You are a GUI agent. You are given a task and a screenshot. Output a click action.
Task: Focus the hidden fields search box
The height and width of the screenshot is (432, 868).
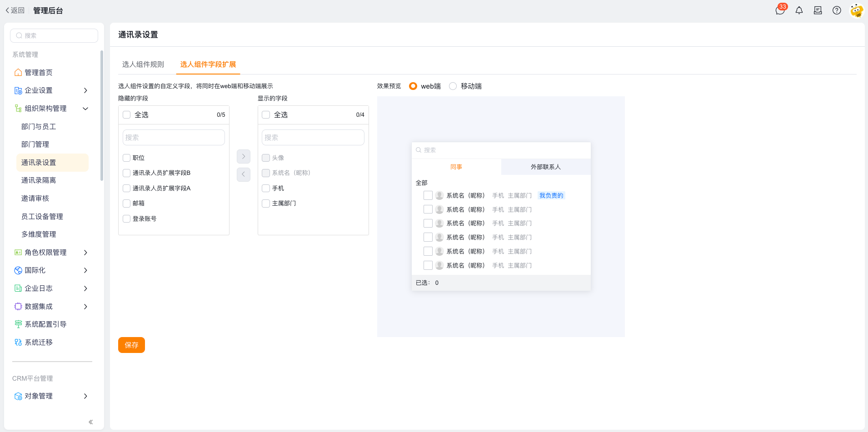(174, 138)
